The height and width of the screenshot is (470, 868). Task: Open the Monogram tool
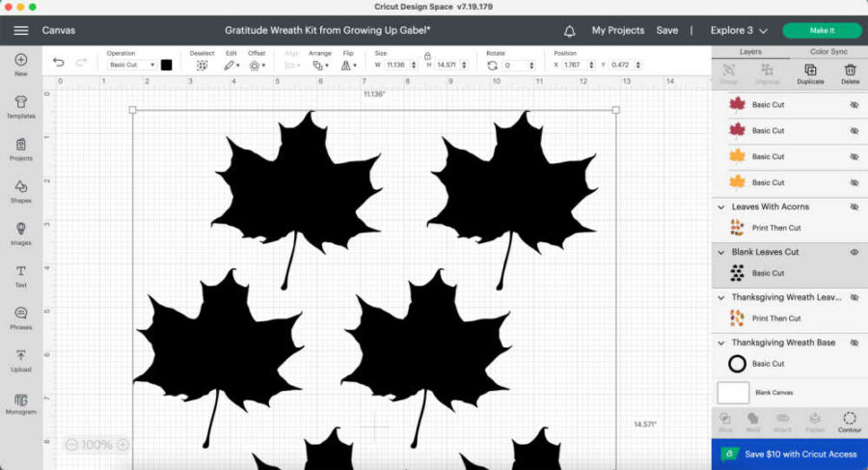[x=20, y=401]
